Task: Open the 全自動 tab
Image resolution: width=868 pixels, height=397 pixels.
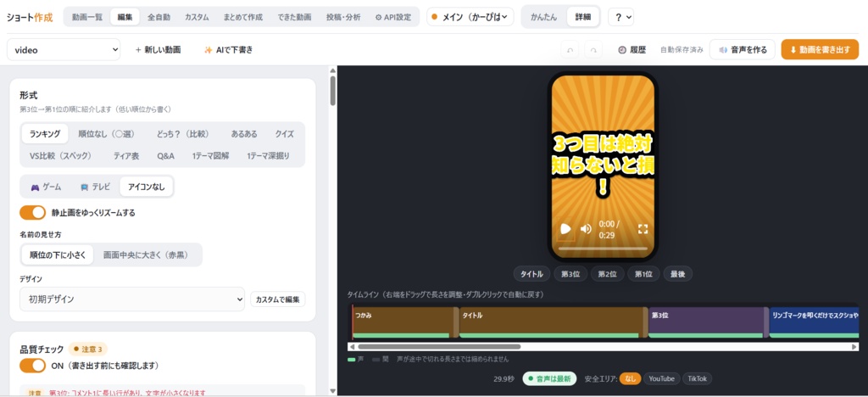Action: point(159,17)
